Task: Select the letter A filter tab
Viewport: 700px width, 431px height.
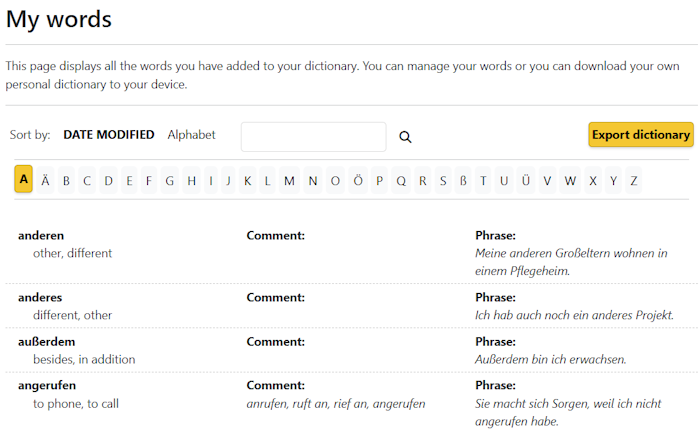Action: tap(24, 180)
